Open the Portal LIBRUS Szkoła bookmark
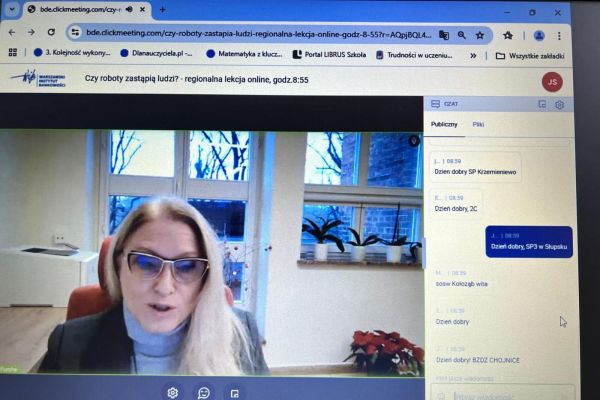 point(329,55)
